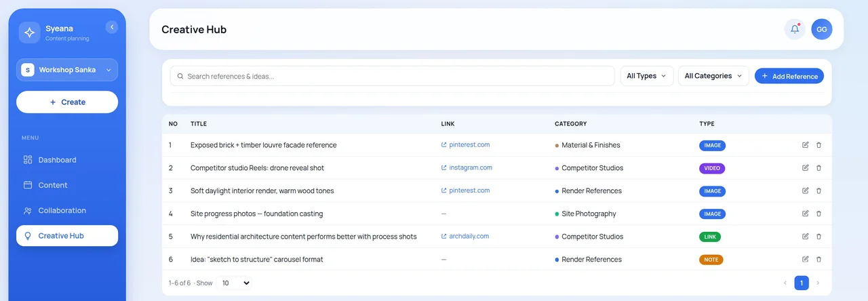Open the All Types filter dropdown

click(647, 76)
